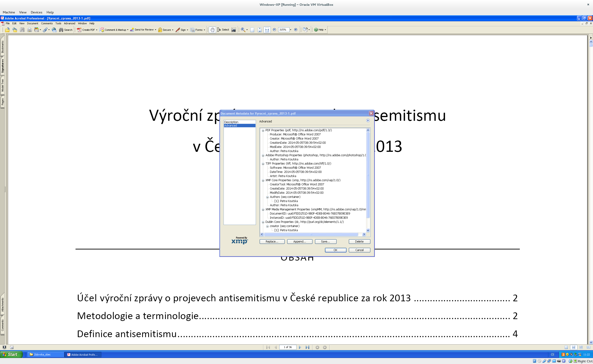Click the zoom out minus button

point(274,30)
